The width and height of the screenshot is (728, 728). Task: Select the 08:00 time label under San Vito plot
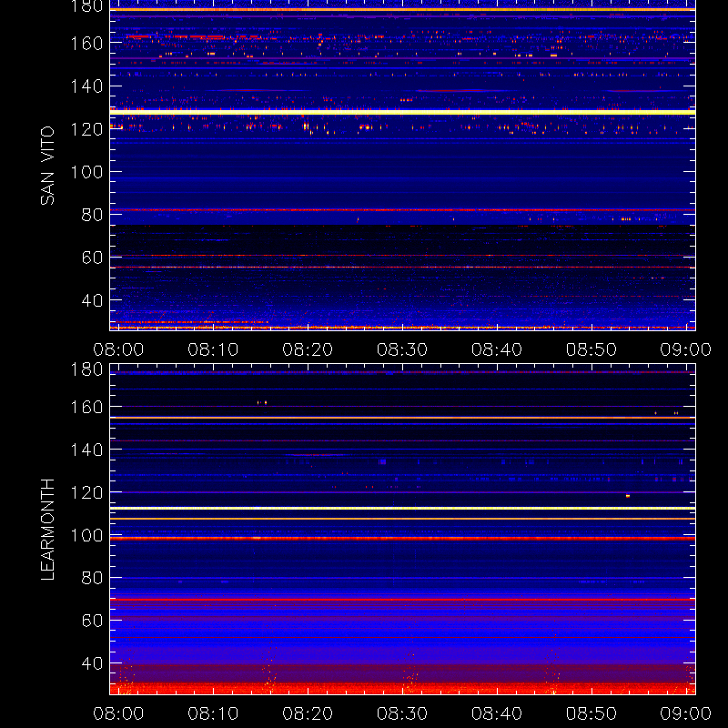[118, 349]
